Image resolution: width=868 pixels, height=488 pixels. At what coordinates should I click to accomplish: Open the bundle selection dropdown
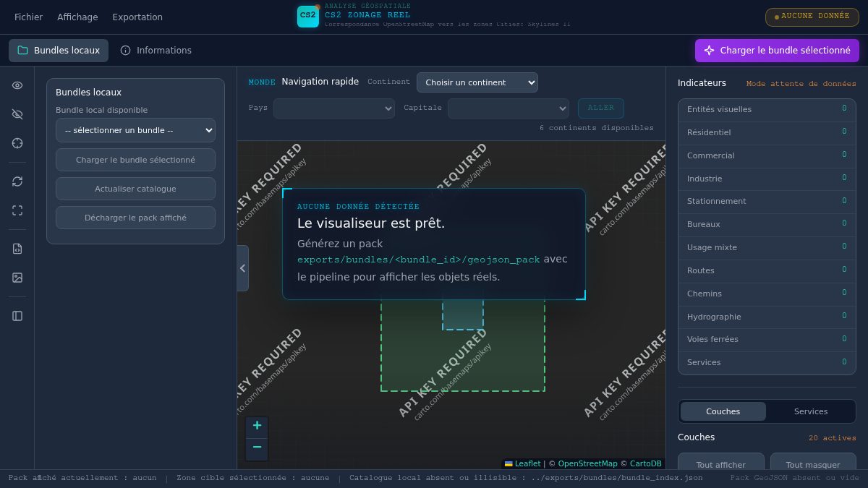tap(135, 130)
